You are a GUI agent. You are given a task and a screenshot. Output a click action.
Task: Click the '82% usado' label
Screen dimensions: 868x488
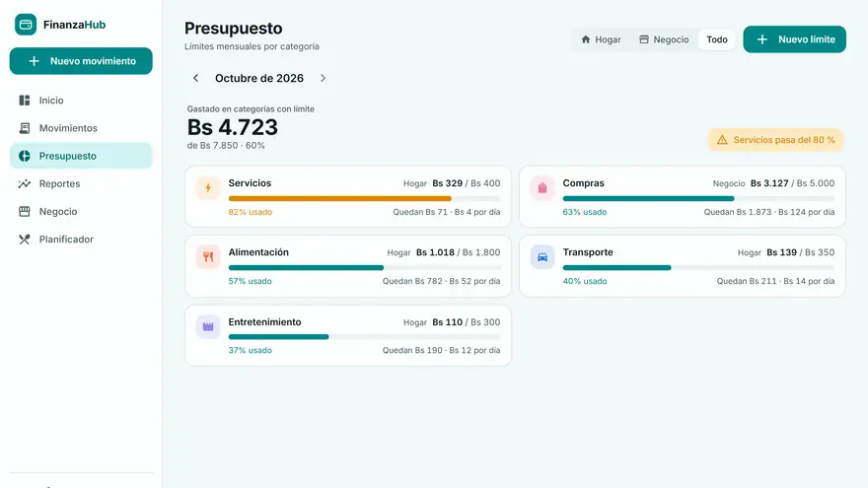pyautogui.click(x=251, y=212)
